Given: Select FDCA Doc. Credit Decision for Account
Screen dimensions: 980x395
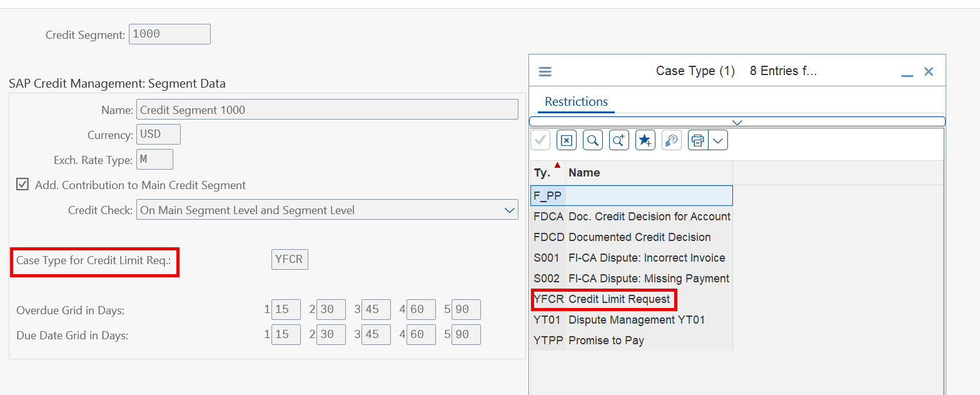Looking at the screenshot, I should point(632,217).
